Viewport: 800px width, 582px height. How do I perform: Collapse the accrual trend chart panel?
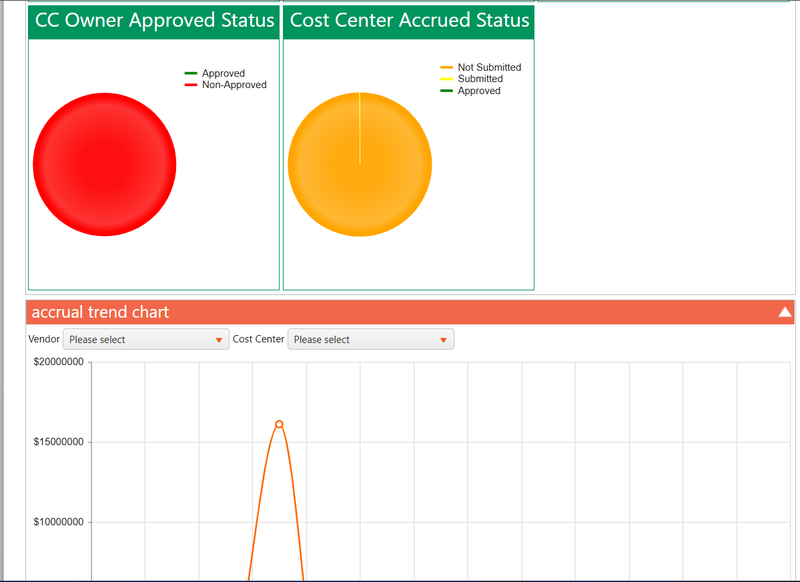785,312
